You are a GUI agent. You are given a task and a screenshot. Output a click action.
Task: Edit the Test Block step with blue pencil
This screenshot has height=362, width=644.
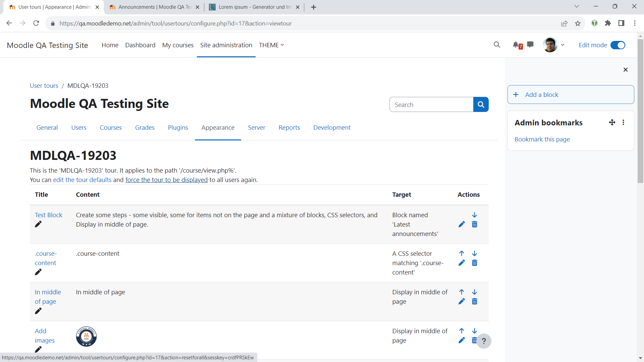462,224
